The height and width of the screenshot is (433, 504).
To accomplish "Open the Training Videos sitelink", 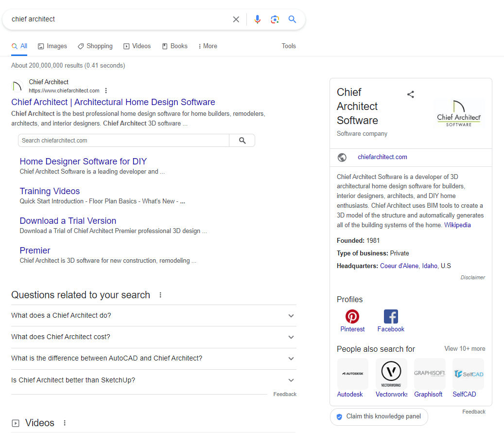I will (50, 191).
